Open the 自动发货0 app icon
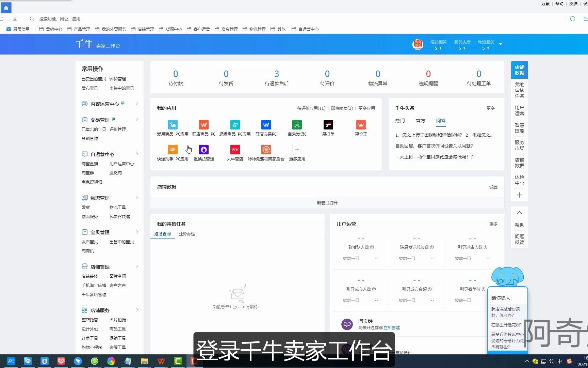This screenshot has width=588, height=368. 297,125
